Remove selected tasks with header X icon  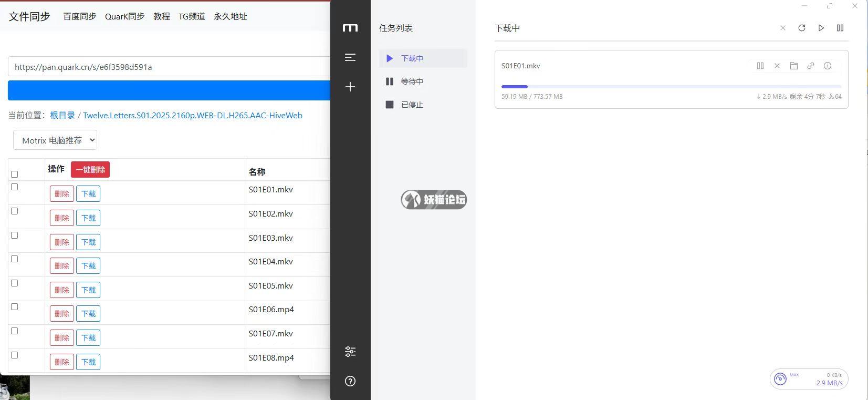[783, 28]
